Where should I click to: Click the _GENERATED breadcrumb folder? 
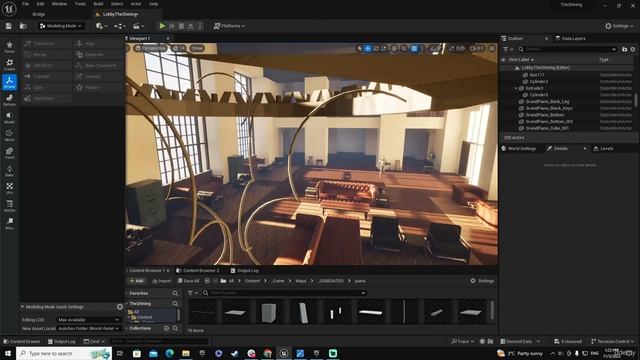point(331,281)
